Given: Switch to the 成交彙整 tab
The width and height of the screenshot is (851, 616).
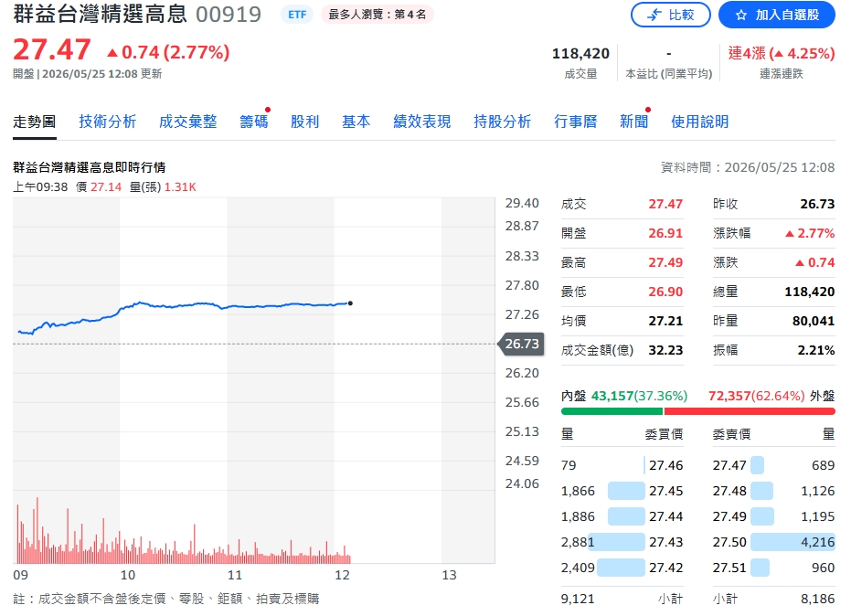Looking at the screenshot, I should point(187,122).
